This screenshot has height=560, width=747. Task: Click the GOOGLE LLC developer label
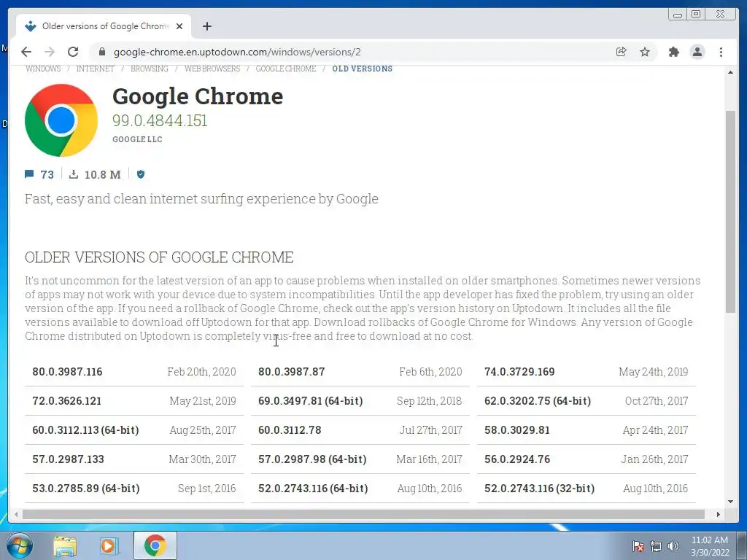click(137, 139)
